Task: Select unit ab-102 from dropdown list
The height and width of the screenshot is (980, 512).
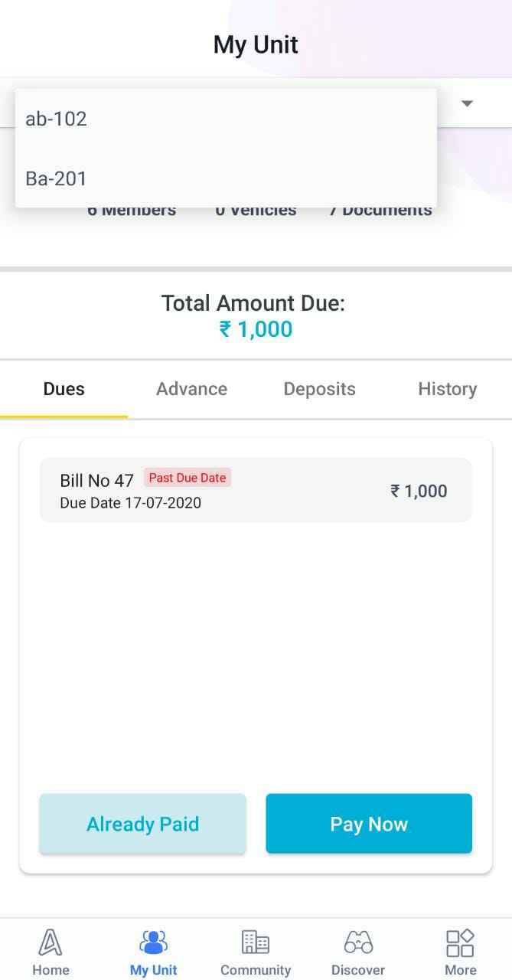Action: click(x=226, y=119)
